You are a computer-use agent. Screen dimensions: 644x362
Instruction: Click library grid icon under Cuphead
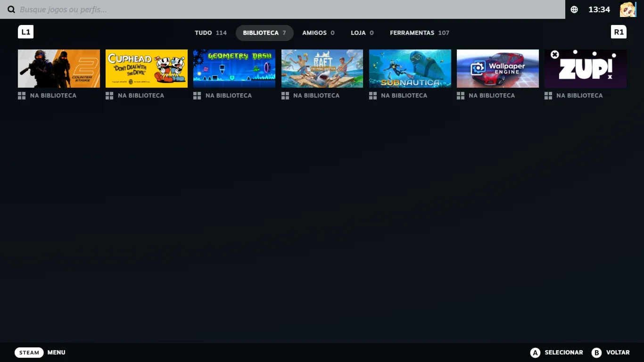point(109,96)
